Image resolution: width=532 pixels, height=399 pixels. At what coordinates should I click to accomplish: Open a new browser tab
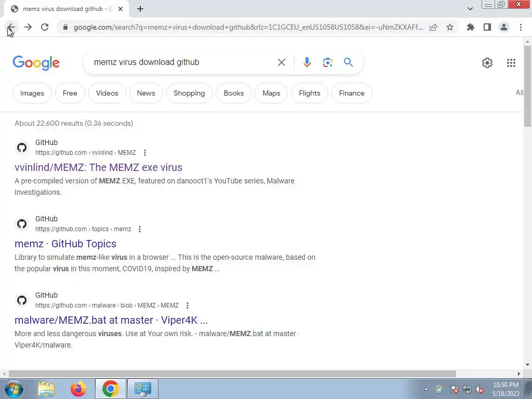coord(140,9)
